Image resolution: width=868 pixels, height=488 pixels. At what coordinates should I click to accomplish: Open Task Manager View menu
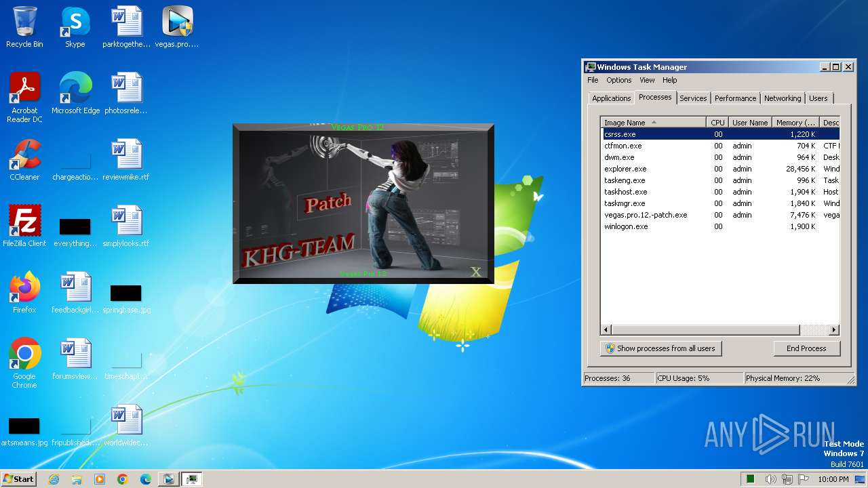point(647,80)
